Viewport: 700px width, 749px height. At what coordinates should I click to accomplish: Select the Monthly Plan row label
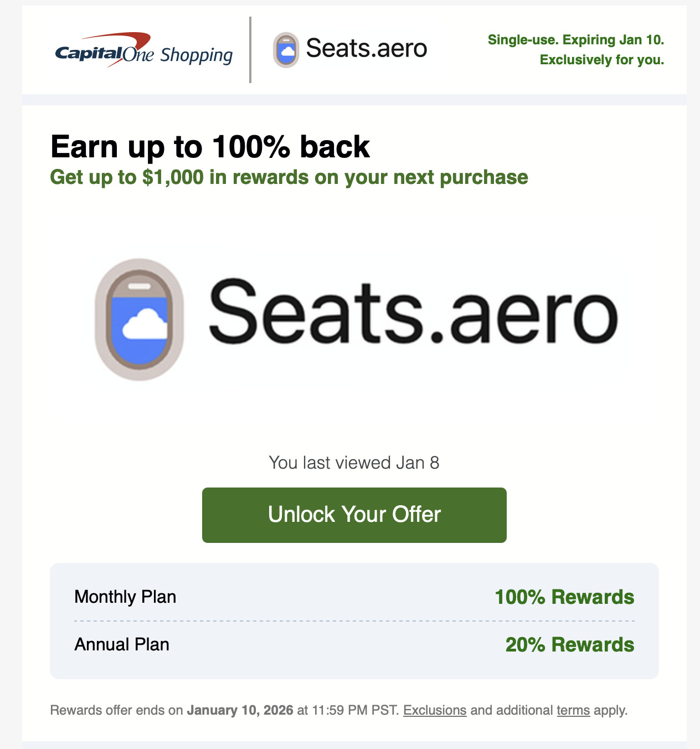(x=125, y=597)
